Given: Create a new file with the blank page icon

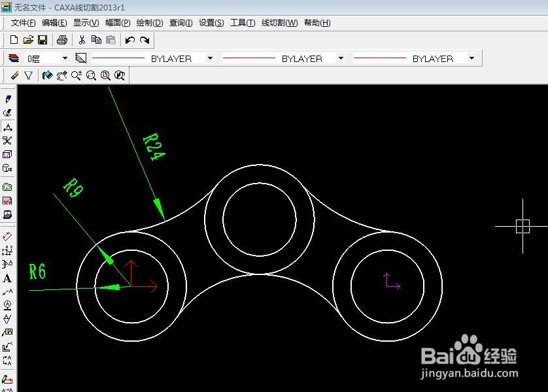Looking at the screenshot, I should click(x=14, y=40).
